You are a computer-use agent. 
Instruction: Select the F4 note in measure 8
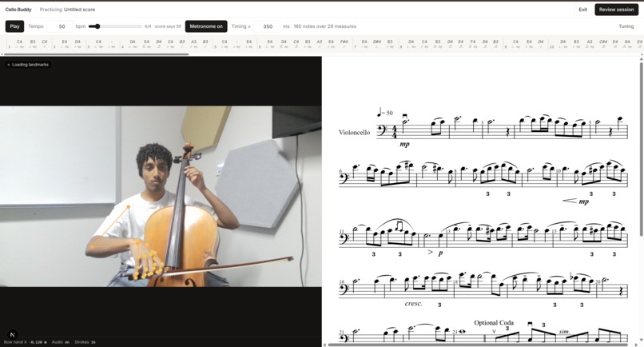pos(473,42)
